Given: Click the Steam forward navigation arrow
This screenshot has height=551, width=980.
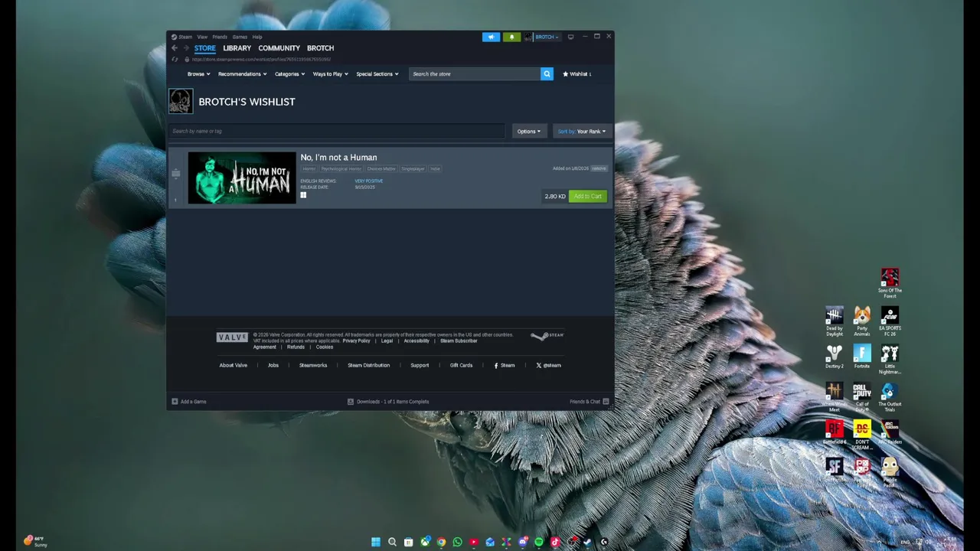Looking at the screenshot, I should click(185, 48).
